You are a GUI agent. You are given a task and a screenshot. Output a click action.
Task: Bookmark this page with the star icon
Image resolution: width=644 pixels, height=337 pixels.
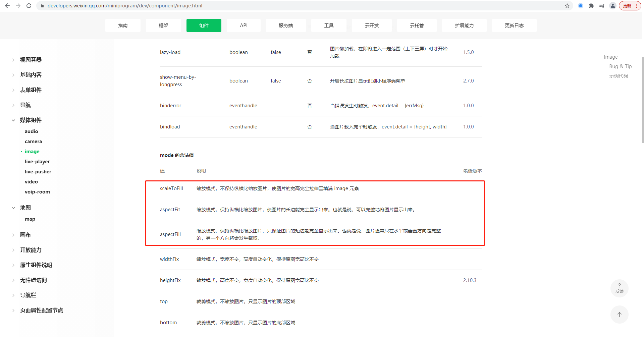567,6
